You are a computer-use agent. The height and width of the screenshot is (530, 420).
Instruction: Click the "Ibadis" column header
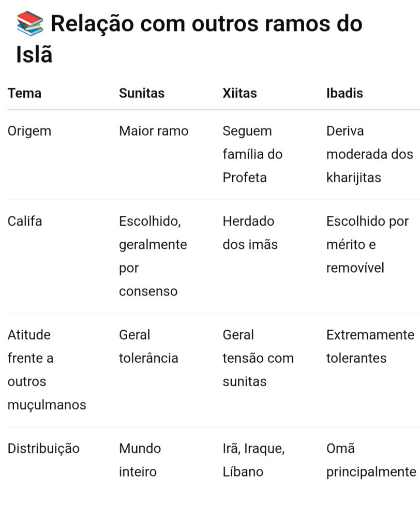tap(344, 93)
